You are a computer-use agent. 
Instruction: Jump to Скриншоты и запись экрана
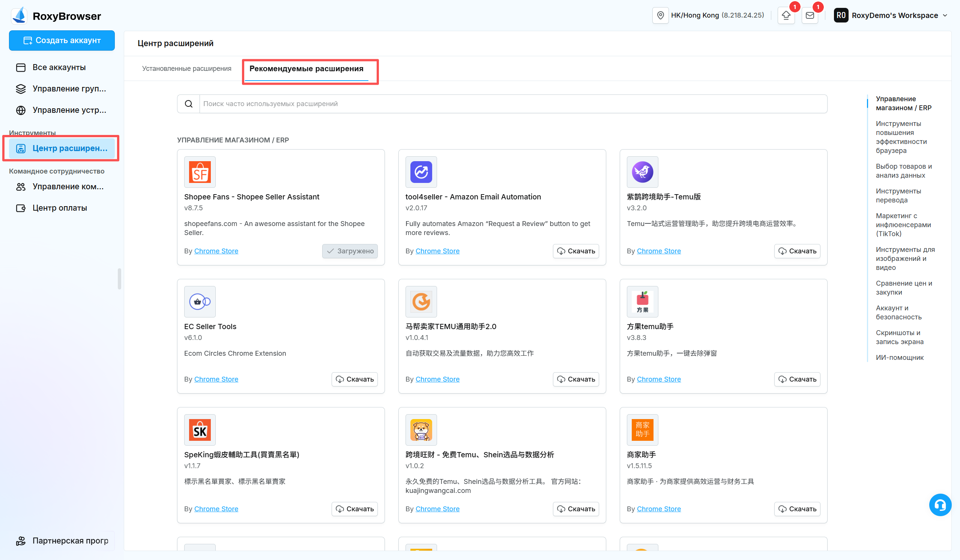coord(900,337)
